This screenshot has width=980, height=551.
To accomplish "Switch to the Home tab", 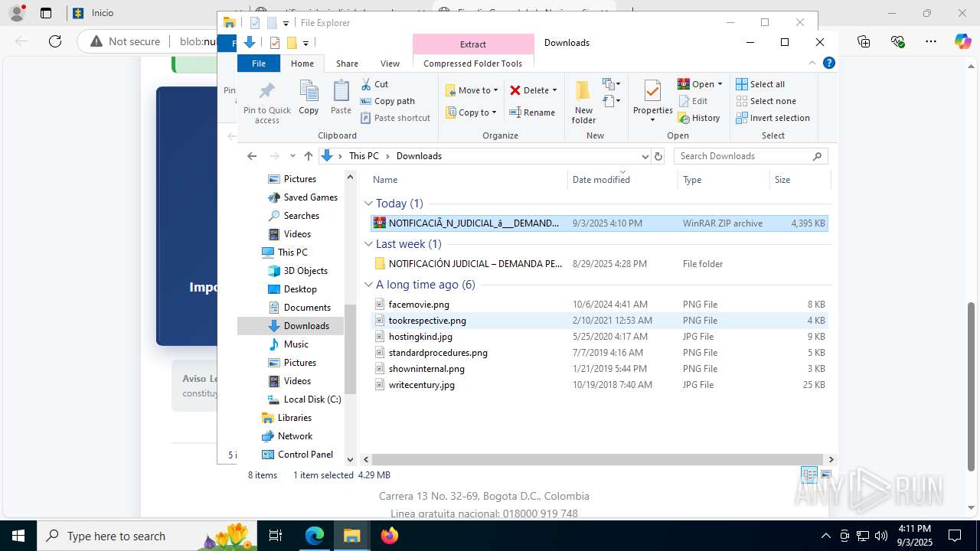I will pos(302,64).
